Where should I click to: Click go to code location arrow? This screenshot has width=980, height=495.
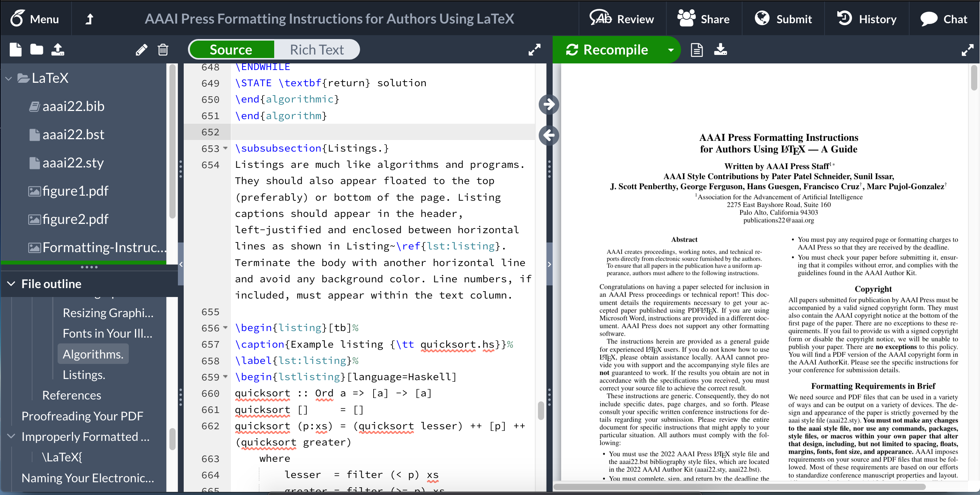coord(548,135)
